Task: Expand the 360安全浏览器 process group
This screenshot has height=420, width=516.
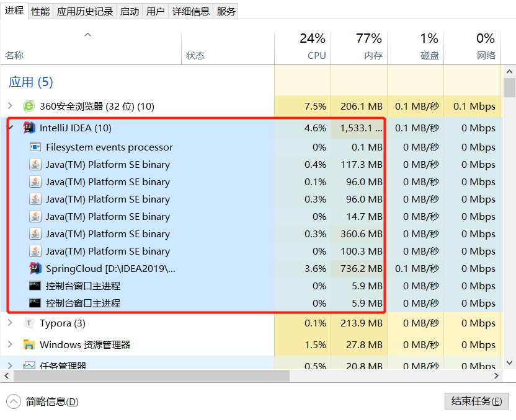Action: (x=10, y=106)
